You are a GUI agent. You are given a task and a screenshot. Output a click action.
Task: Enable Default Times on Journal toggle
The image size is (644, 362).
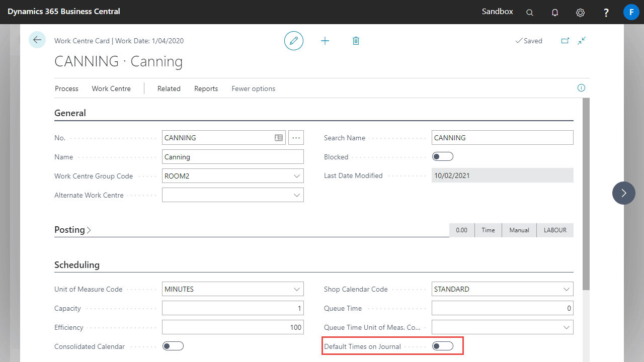pyautogui.click(x=443, y=346)
